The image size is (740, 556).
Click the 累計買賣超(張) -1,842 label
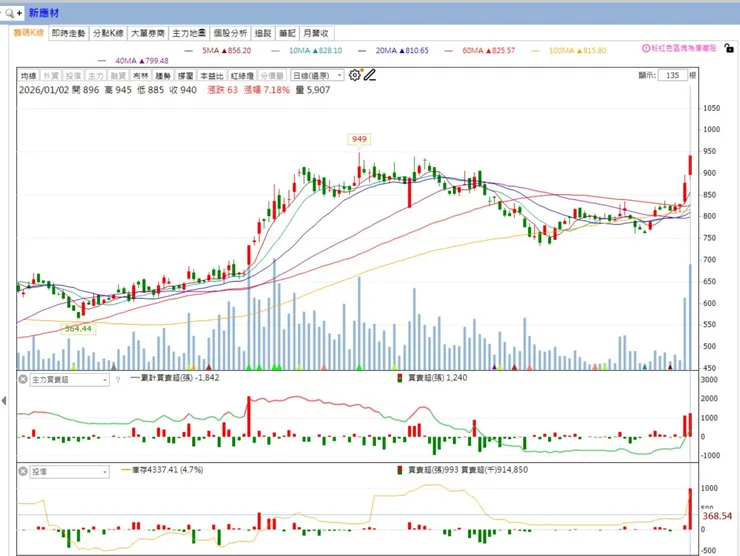coord(180,378)
